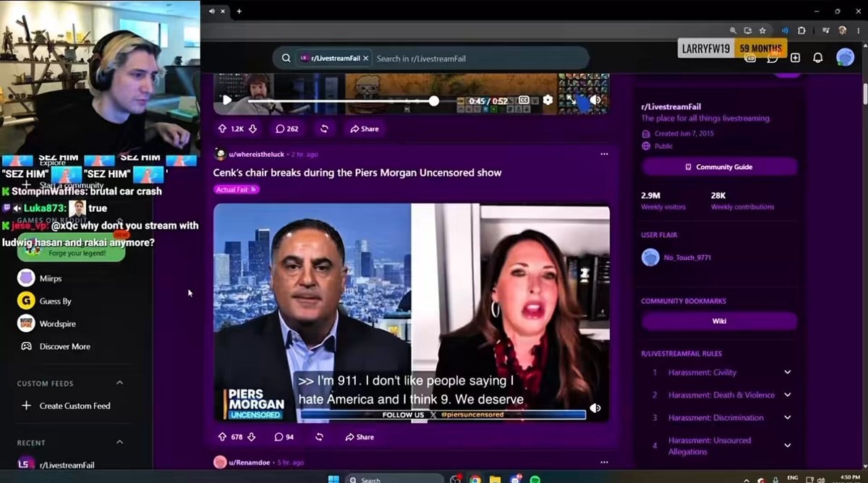Screen dimensions: 868x483
Task: Remove r/LivestreamFail search filter chip
Action: tap(366, 58)
